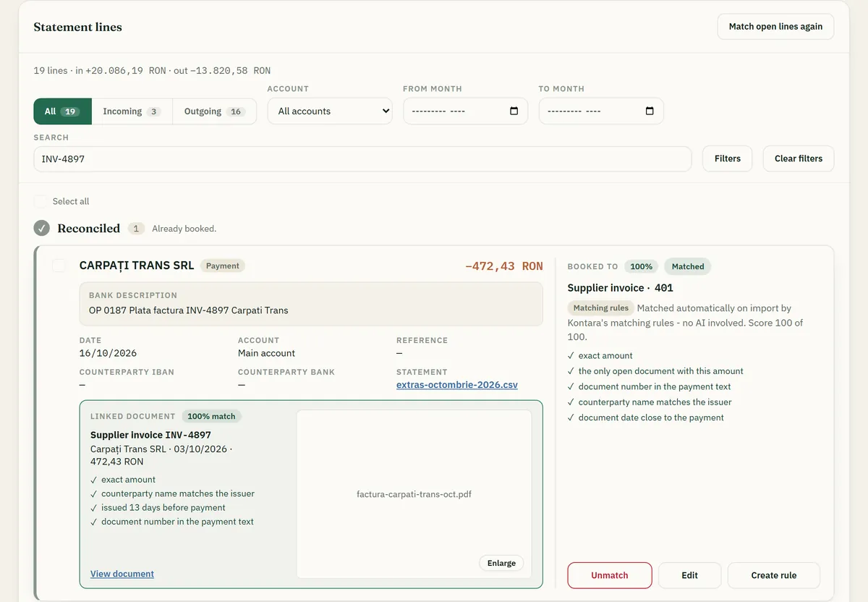Open the Filters button
The image size is (868, 602).
point(727,158)
